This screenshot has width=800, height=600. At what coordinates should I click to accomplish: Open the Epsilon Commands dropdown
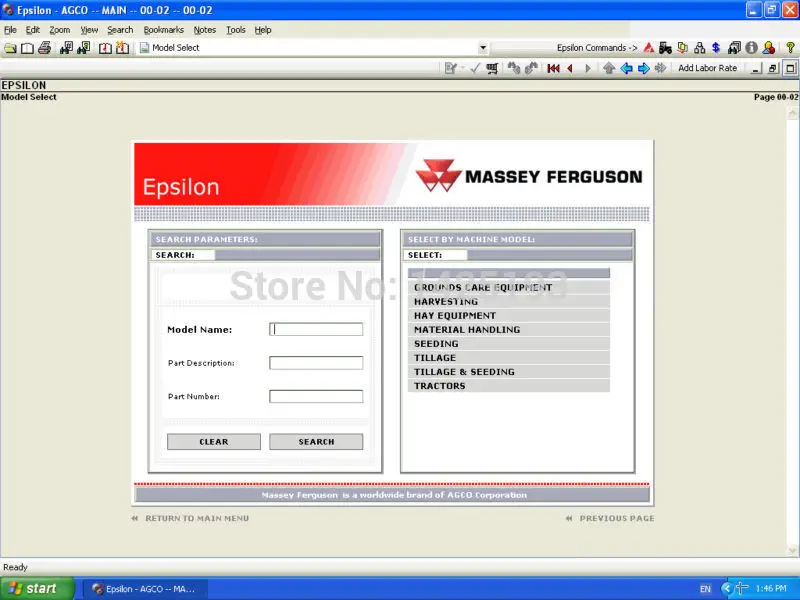pos(597,47)
